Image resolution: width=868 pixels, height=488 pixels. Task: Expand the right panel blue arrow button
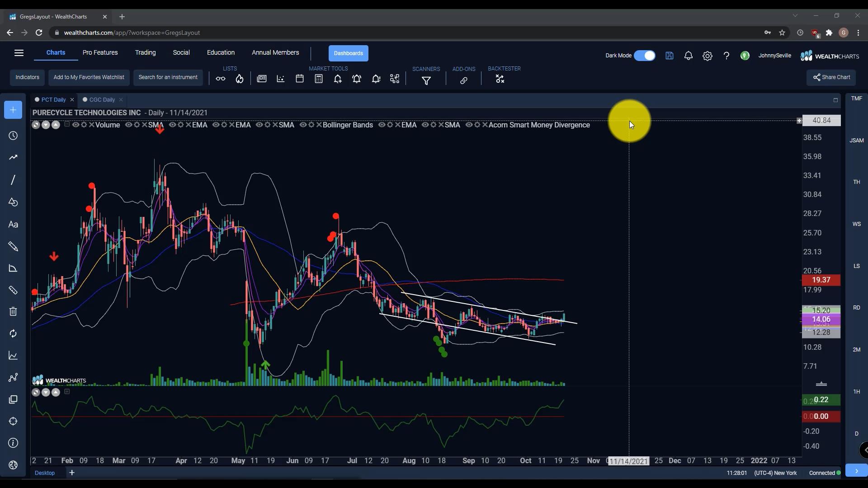pyautogui.click(x=856, y=471)
